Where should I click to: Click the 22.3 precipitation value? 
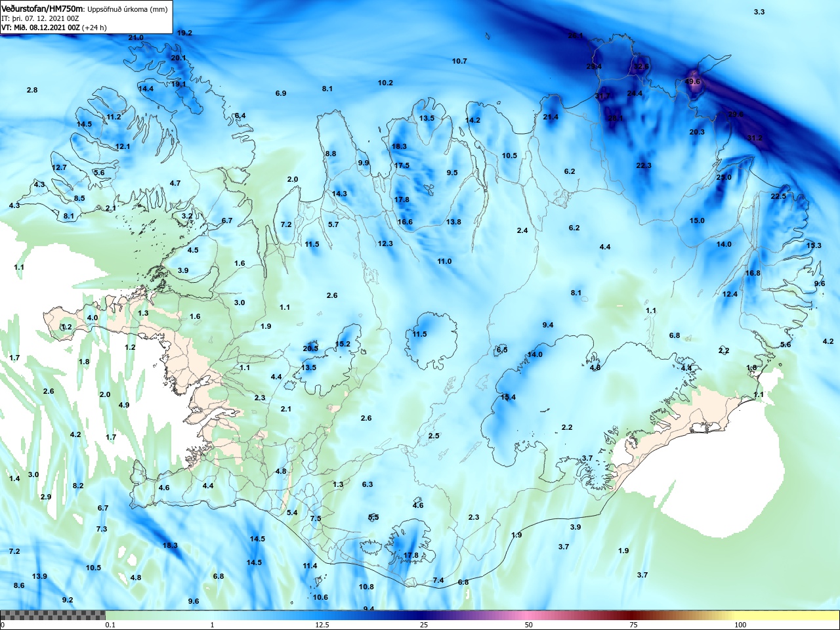(644, 165)
